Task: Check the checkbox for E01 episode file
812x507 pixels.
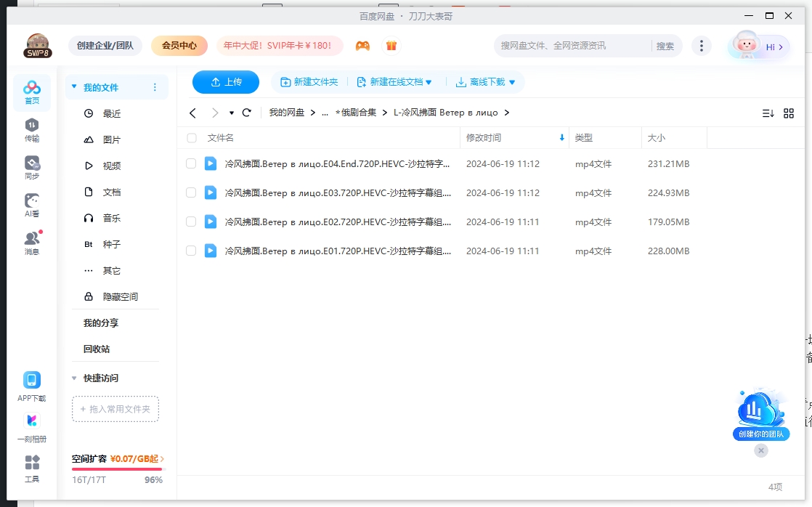Action: pos(192,251)
